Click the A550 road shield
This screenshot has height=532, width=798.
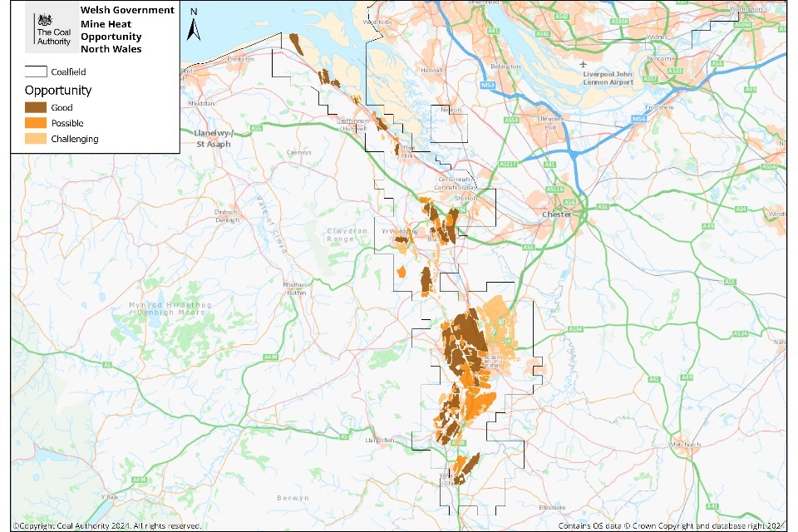click(512, 121)
